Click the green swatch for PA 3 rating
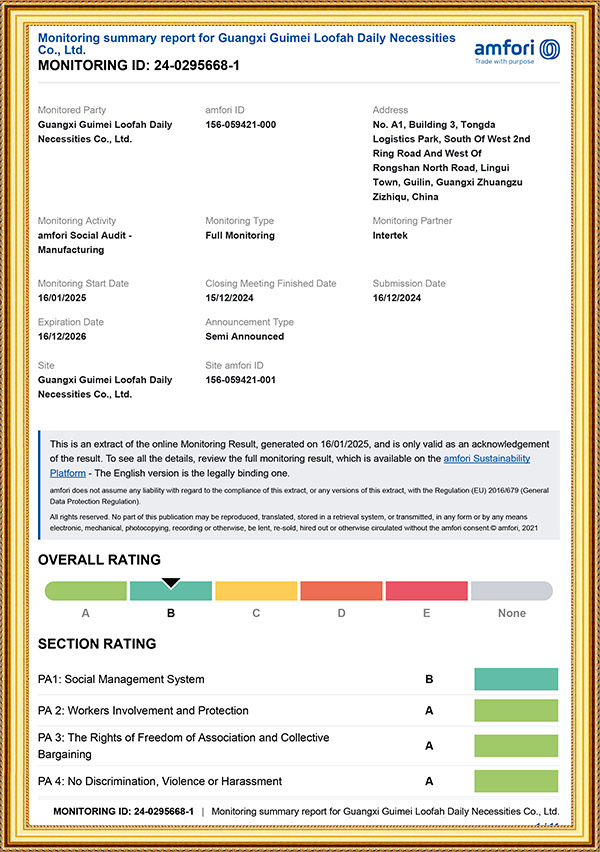Screen dimensions: 600x852 [x=516, y=746]
